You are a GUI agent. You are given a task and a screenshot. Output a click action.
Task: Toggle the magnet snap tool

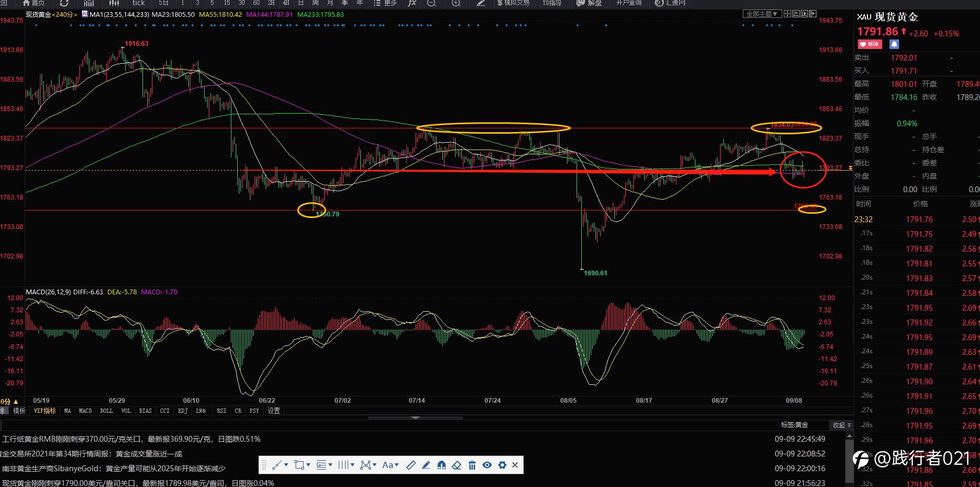(x=442, y=465)
